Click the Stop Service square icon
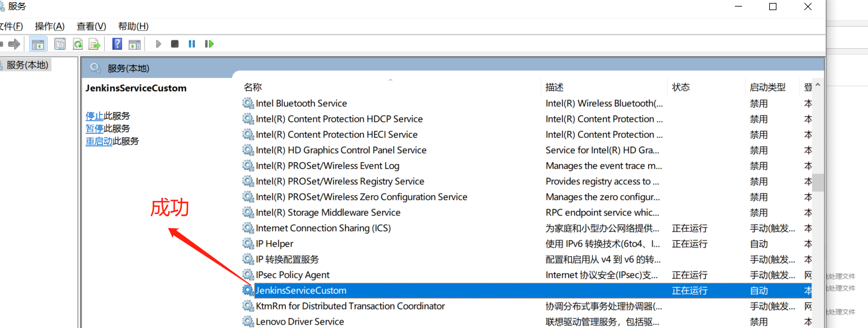This screenshot has width=868, height=328. (175, 44)
